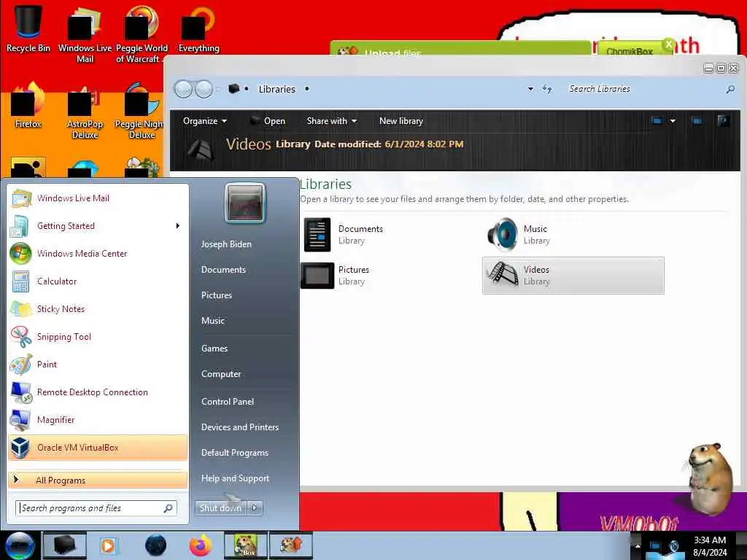747x560 pixels.
Task: Toggle the preview pane button
Action: tap(697, 121)
